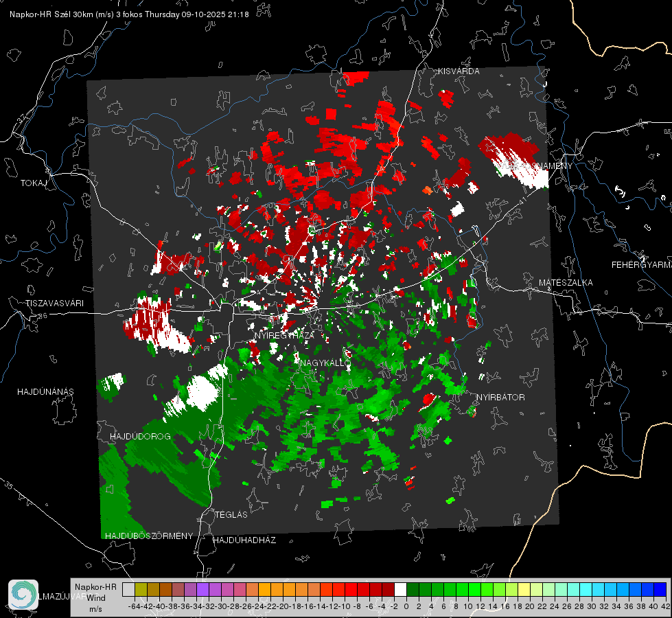This screenshot has height=618, width=672.
Task: Click the MÁTÉSZALKA city label
Action: pos(566,283)
